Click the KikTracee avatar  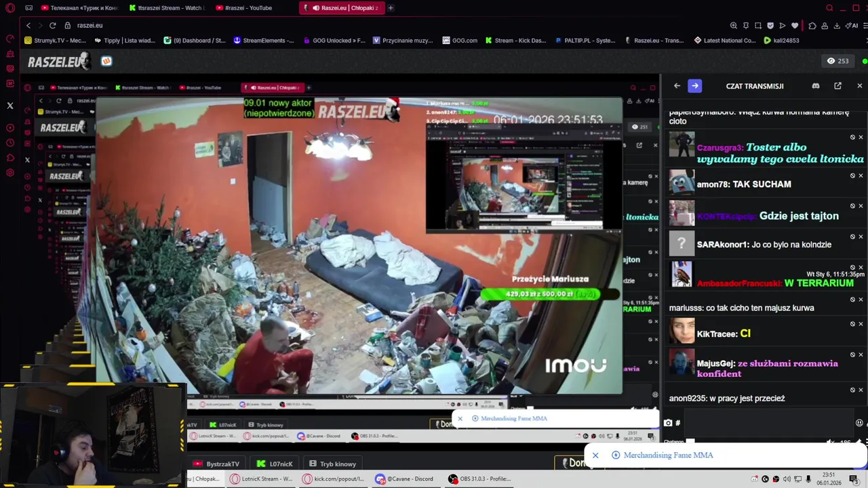682,331
